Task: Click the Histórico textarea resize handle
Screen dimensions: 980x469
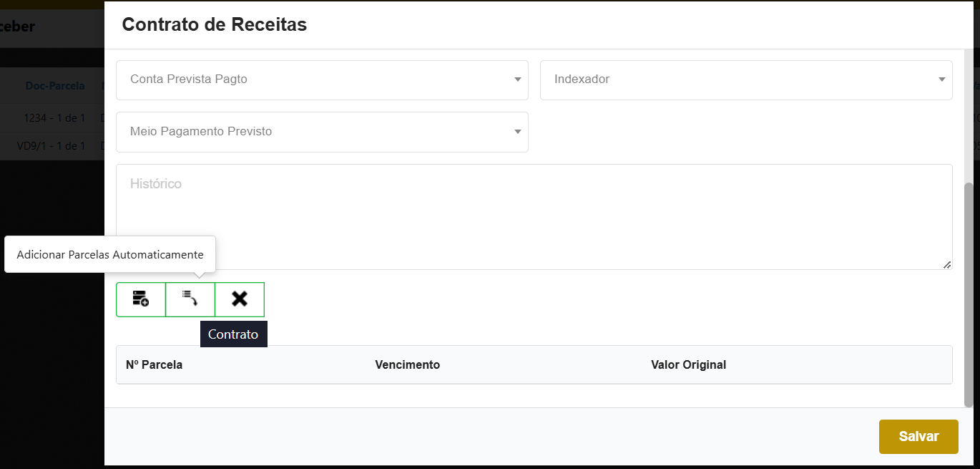Action: pos(947,264)
